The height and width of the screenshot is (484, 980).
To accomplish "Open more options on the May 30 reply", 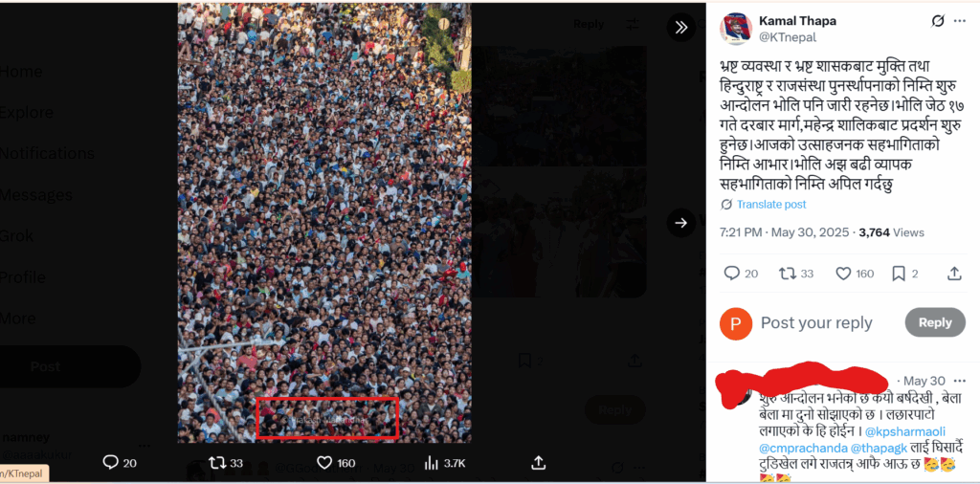I will pyautogui.click(x=959, y=381).
